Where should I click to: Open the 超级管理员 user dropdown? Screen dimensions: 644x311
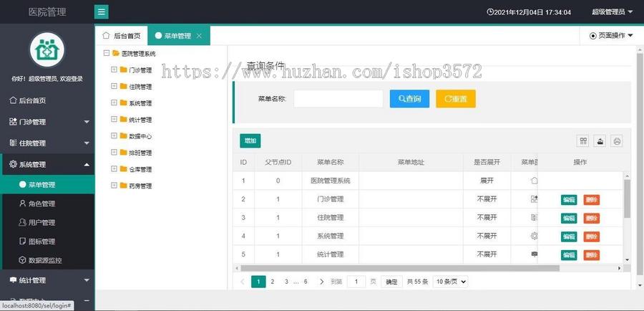[x=612, y=12]
